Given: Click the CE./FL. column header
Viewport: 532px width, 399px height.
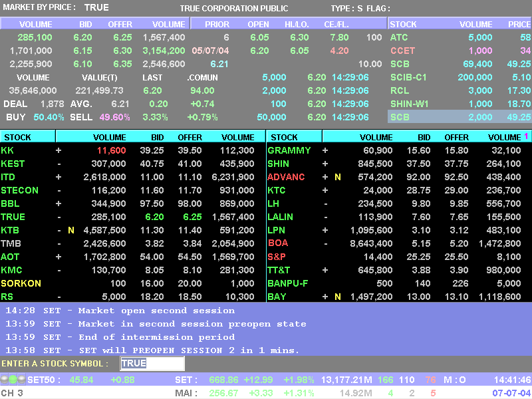Looking at the screenshot, I should 336,25.
